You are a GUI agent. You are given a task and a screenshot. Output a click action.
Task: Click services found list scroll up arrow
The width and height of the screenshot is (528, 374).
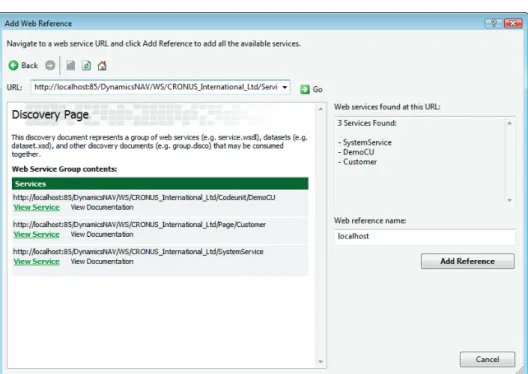[509, 123]
